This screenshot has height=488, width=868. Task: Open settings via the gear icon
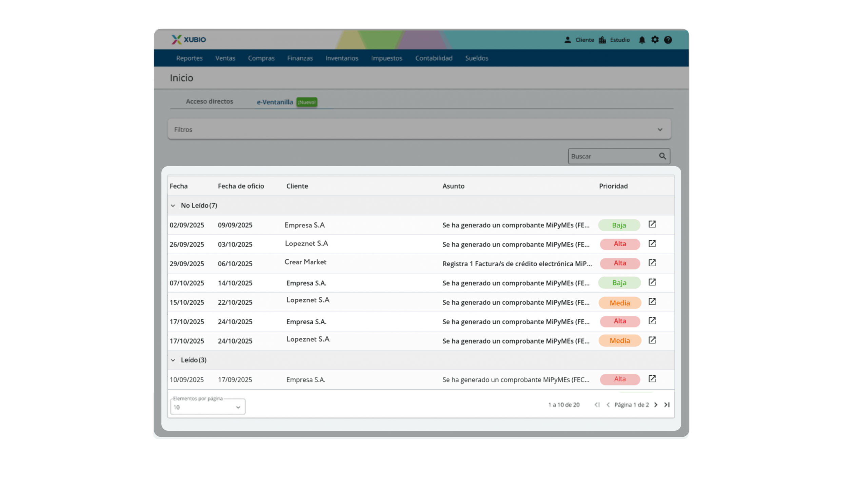pyautogui.click(x=655, y=40)
